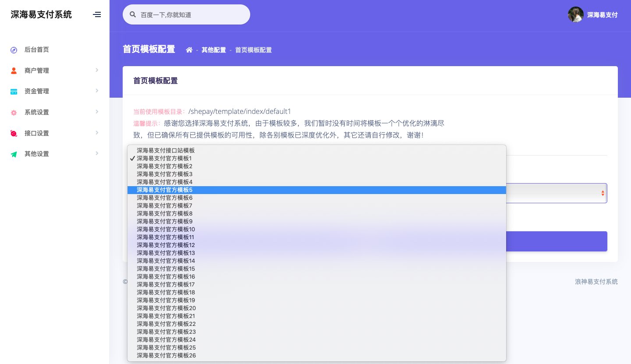Screen dimensions: 631x364
Task: Click the home icon in breadcrumb
Action: [189, 50]
